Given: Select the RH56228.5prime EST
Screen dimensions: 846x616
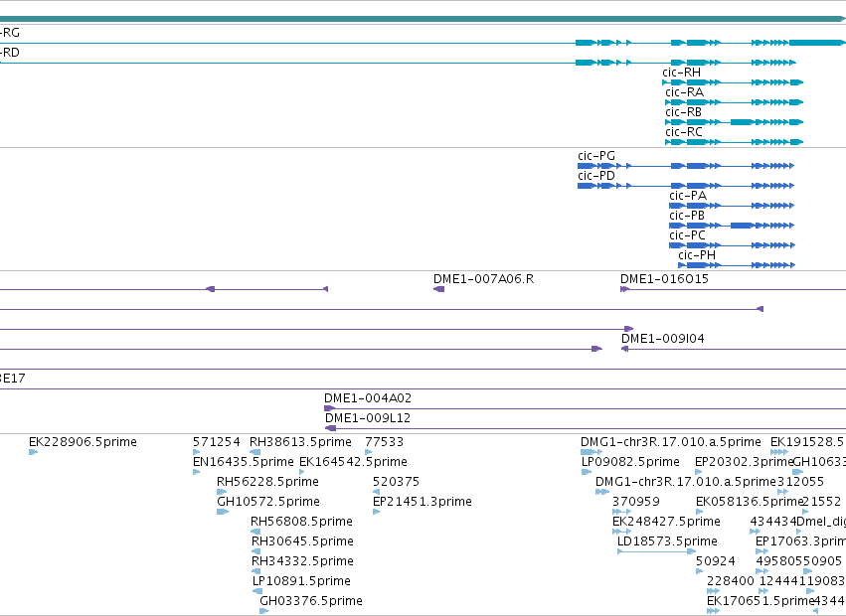Looking at the screenshot, I should click(x=222, y=492).
